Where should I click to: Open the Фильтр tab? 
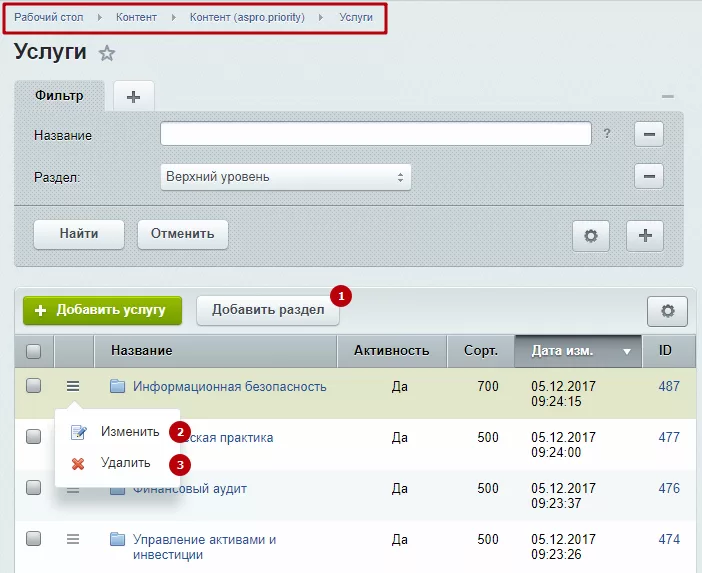pos(59,96)
